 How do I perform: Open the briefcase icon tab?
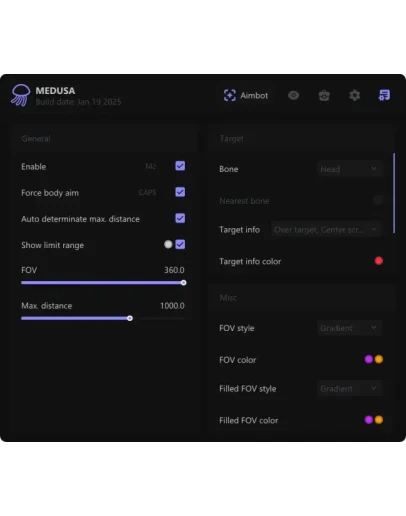click(x=324, y=95)
